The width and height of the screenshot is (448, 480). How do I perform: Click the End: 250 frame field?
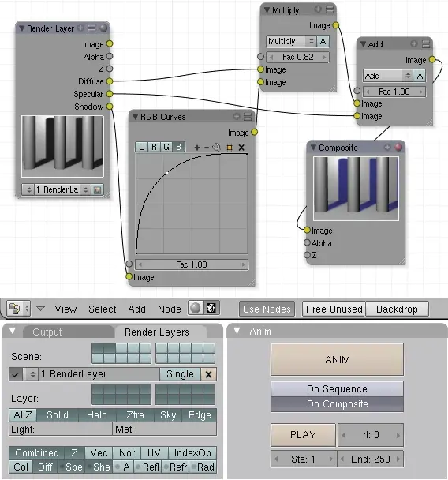(371, 459)
